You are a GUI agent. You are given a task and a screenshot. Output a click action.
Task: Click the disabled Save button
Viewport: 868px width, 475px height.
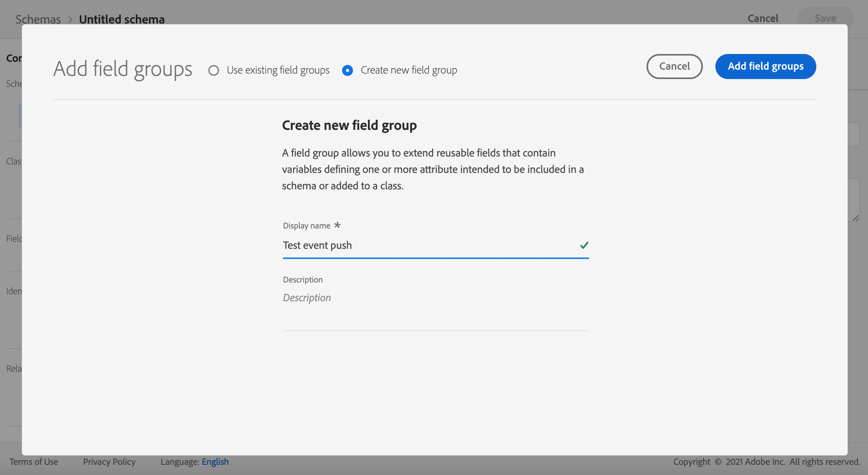pos(825,18)
